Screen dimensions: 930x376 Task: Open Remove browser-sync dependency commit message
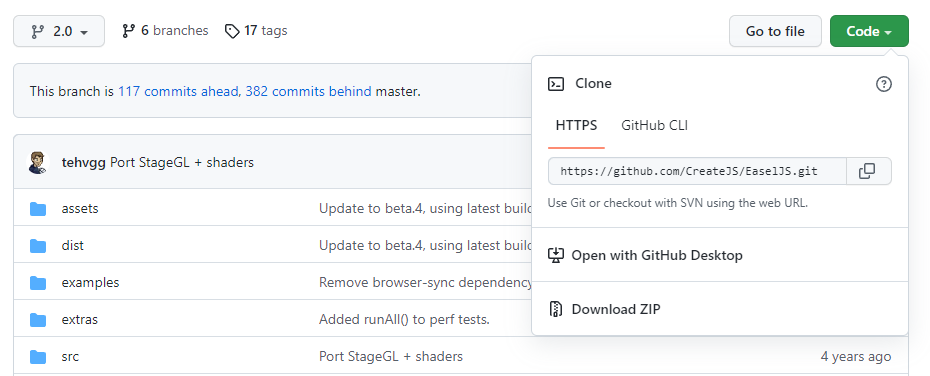[x=425, y=282]
